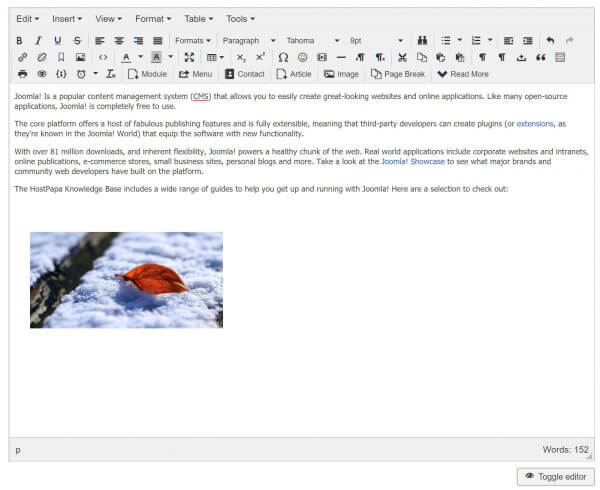Expand the numbered list style arrow
Screen dimensions: 600x490
pyautogui.click(x=490, y=40)
